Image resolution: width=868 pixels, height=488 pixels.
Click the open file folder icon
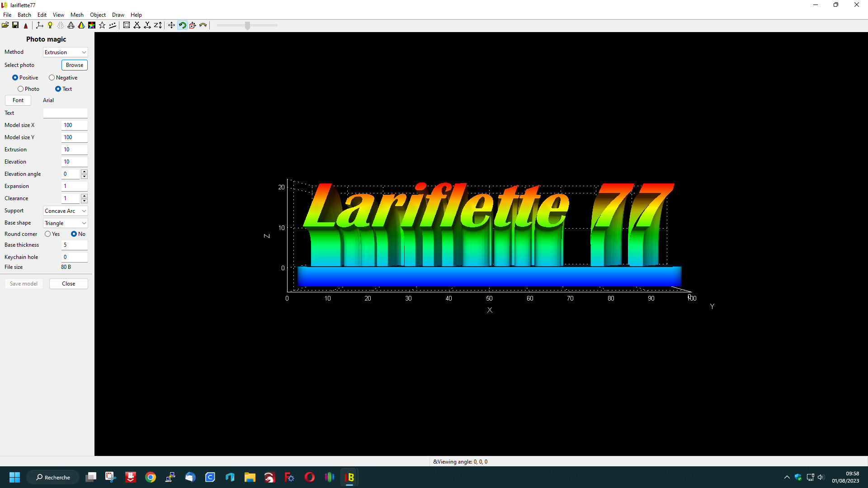5,25
